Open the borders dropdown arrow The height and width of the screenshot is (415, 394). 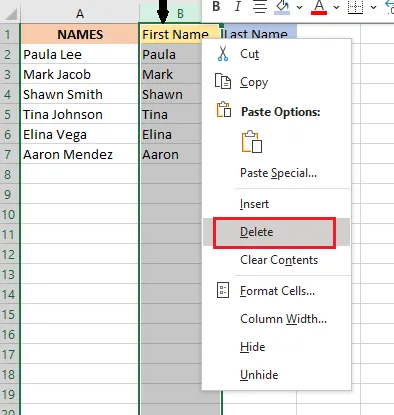373,7
